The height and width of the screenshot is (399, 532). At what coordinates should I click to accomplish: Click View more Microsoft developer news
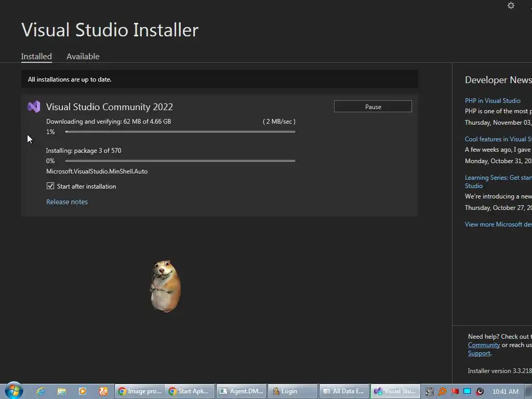498,224
